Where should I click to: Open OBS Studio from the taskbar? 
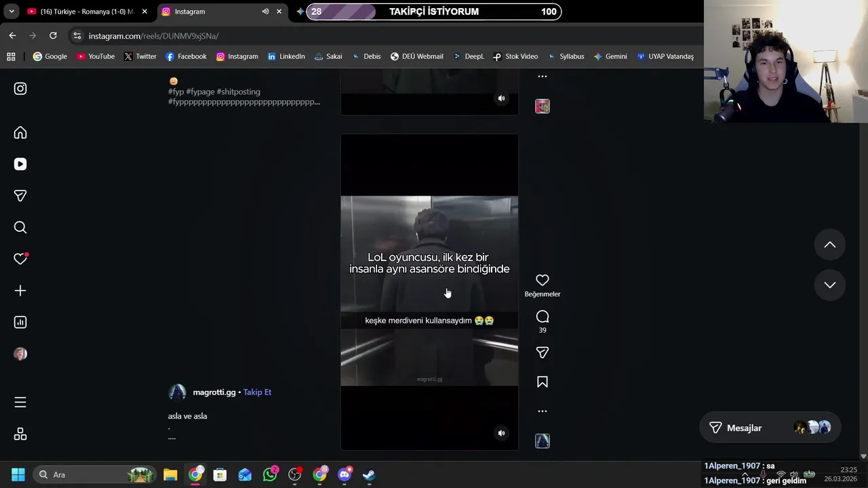[295, 474]
